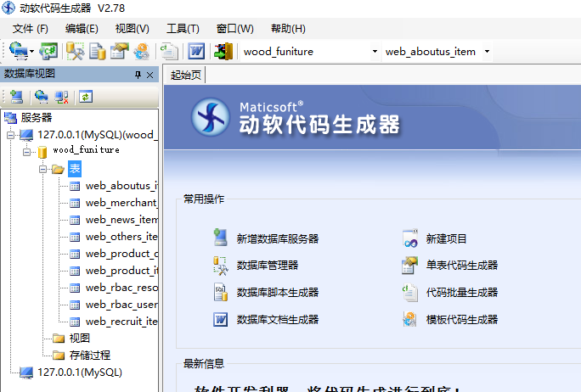
Task: Select the highlighted 表 folder
Action: (75, 169)
